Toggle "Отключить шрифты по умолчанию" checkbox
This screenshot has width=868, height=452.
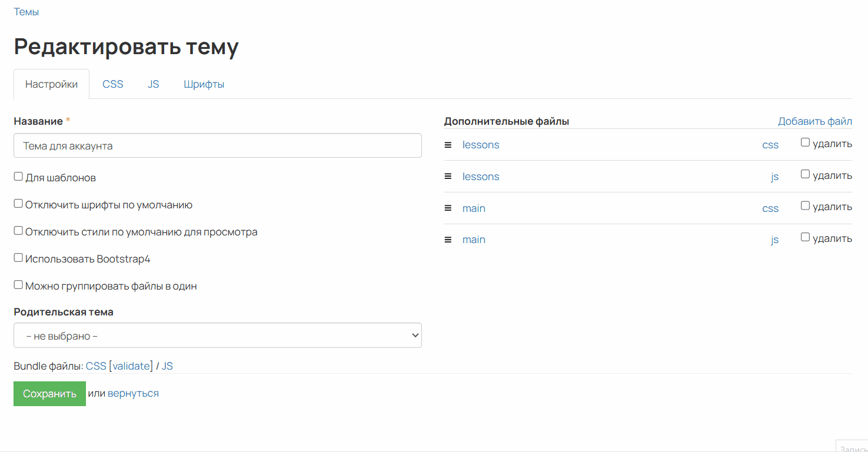coord(18,204)
